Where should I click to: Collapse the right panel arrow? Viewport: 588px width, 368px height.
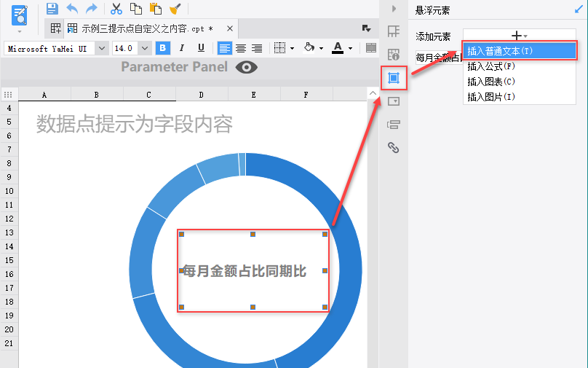click(394, 8)
